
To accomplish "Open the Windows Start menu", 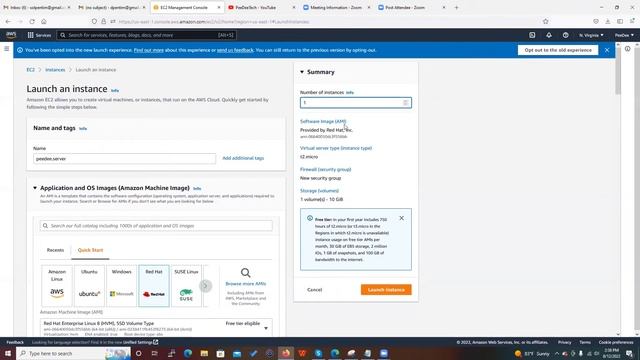I will [x=8, y=353].
